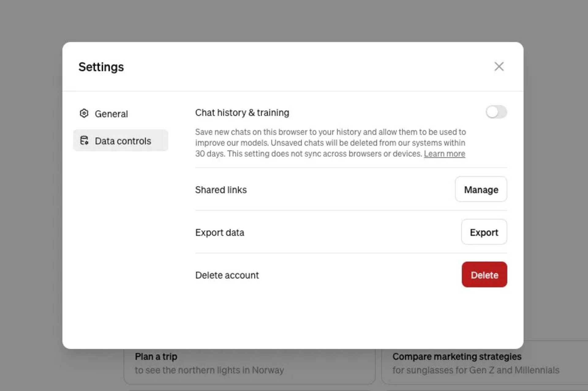
Task: Open the General settings tab
Action: coord(111,114)
